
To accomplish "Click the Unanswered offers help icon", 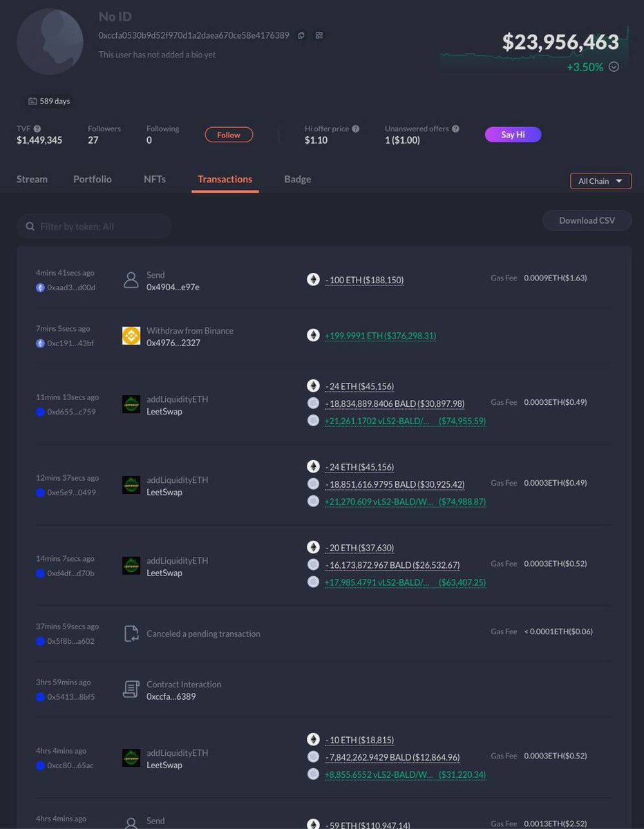I will coord(455,128).
